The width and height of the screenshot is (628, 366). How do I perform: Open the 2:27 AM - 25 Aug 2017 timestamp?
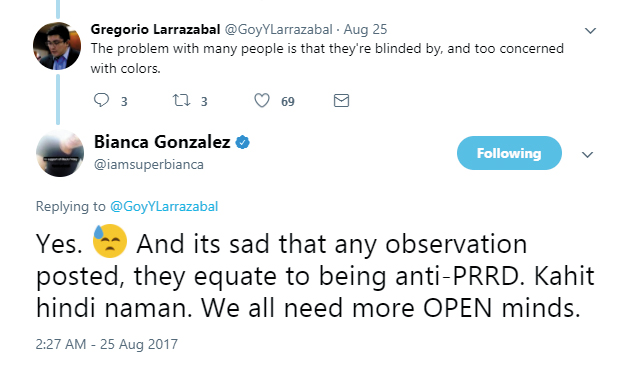pyautogui.click(x=107, y=344)
